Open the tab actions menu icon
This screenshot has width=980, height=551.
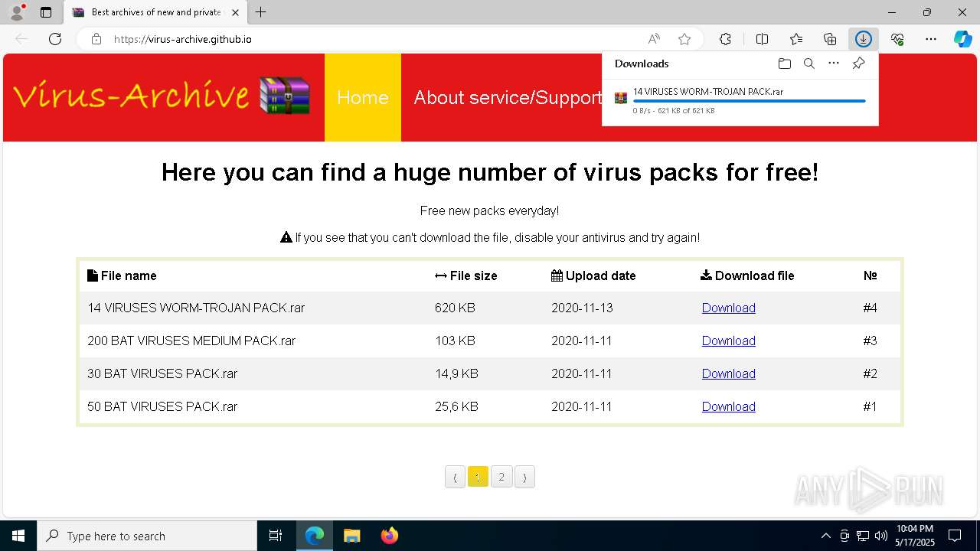pos(46,12)
